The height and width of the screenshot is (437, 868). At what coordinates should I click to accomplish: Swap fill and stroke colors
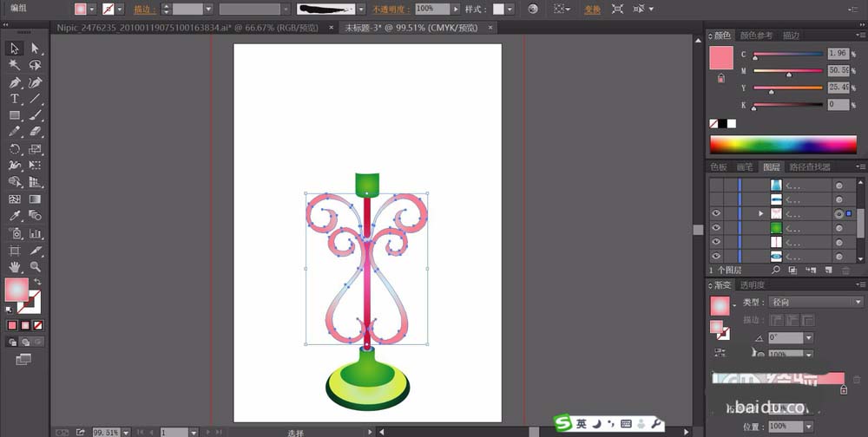(x=37, y=282)
